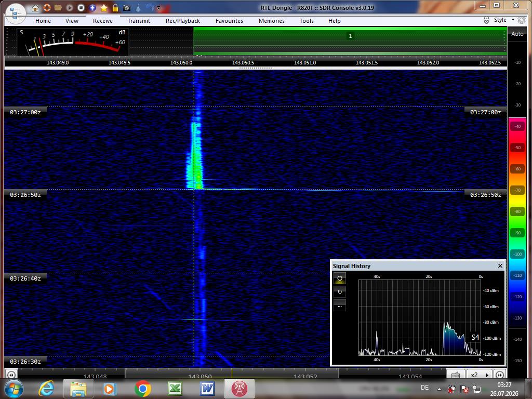Open the x2 zoom dropdown
The width and height of the screenshot is (532, 399).
480,375
